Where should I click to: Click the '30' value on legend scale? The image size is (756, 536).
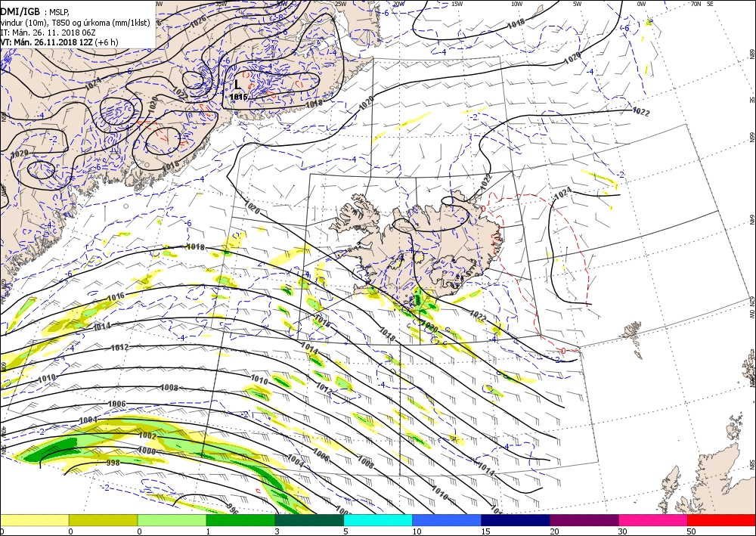622,531
